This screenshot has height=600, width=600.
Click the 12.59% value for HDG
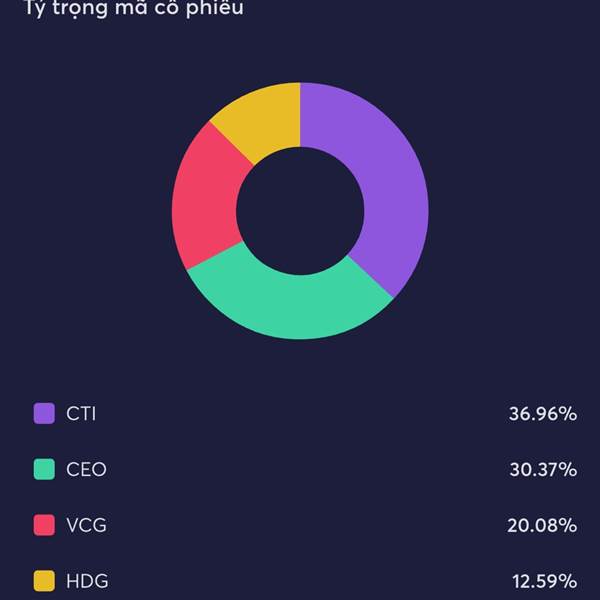click(x=545, y=582)
